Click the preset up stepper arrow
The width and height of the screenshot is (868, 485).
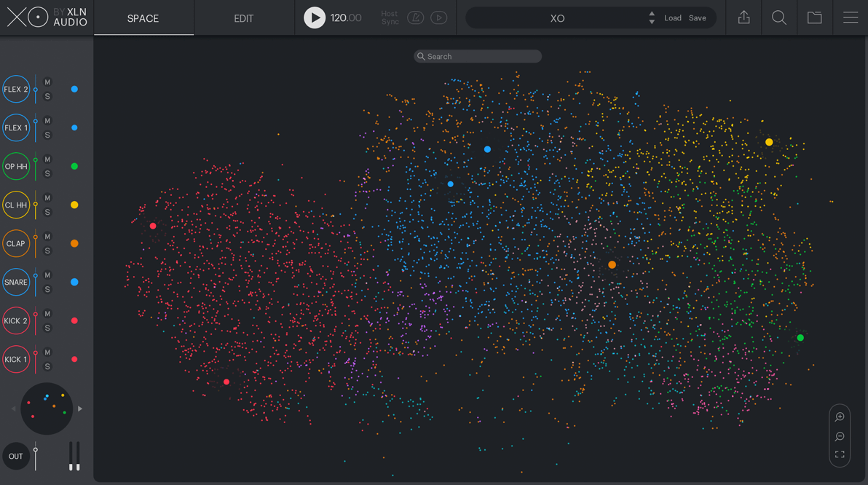coord(650,14)
